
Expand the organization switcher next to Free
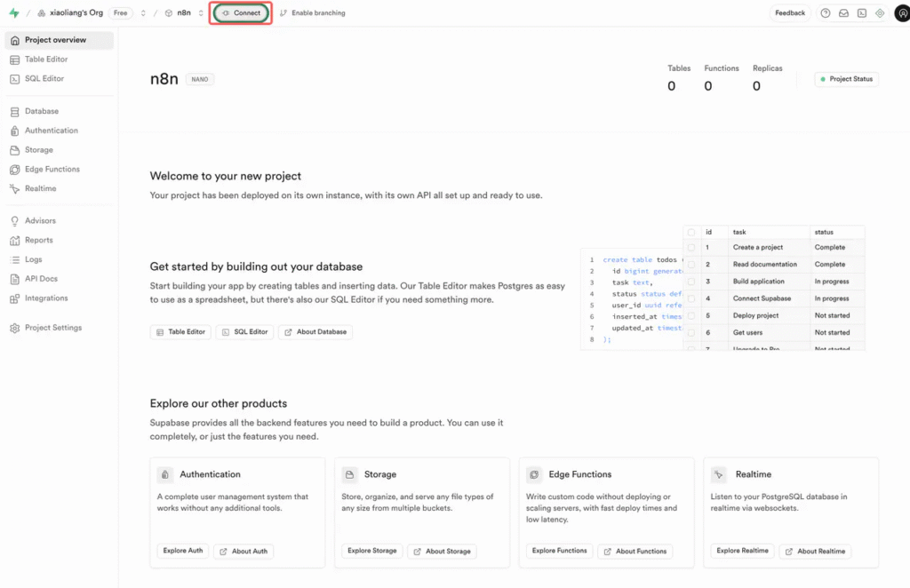click(x=143, y=13)
